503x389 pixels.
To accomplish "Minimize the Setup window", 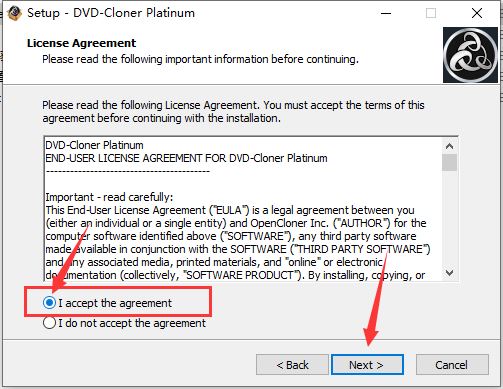I will coord(386,13).
